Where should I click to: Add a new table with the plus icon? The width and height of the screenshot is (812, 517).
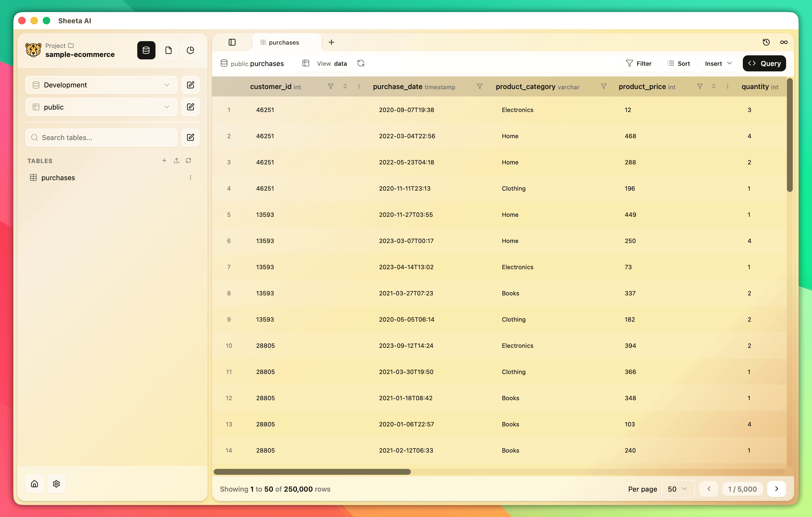[x=164, y=161]
